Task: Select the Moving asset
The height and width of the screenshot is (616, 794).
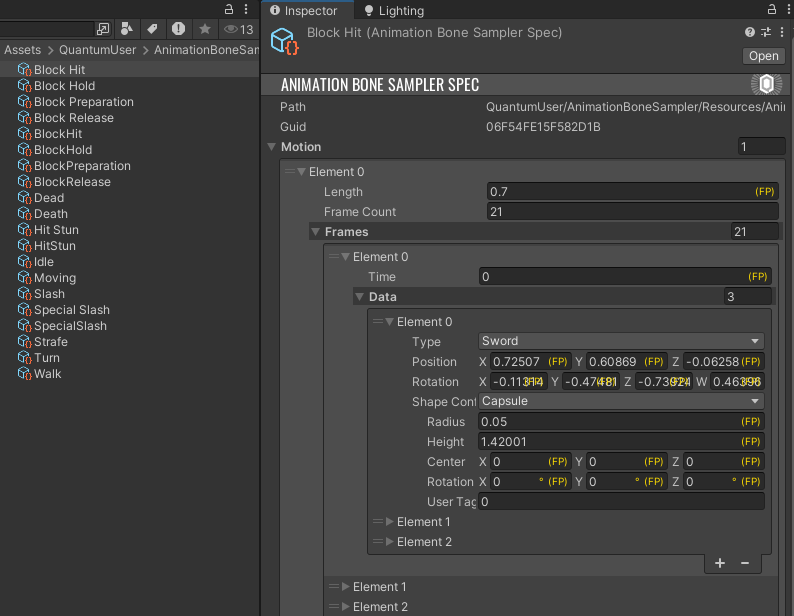Action: 55,278
